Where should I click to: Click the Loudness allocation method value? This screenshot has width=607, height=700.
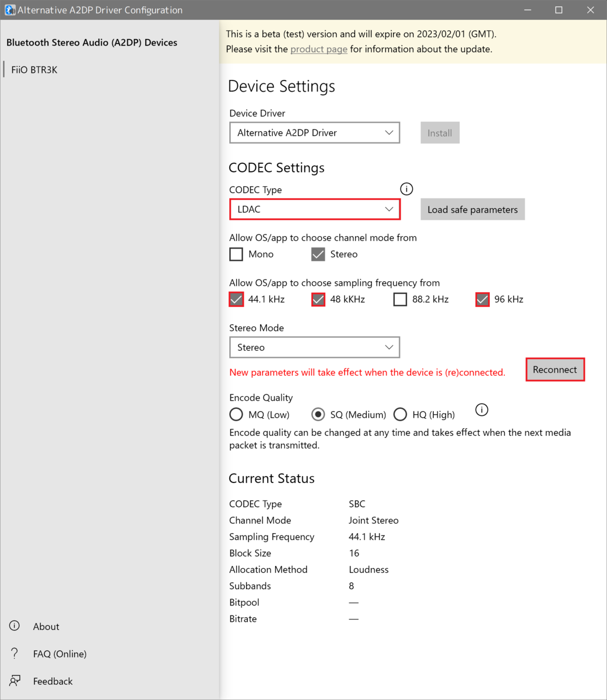coord(369,569)
